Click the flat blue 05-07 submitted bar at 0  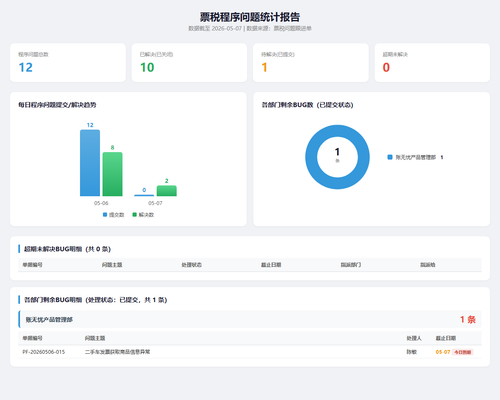(x=144, y=195)
